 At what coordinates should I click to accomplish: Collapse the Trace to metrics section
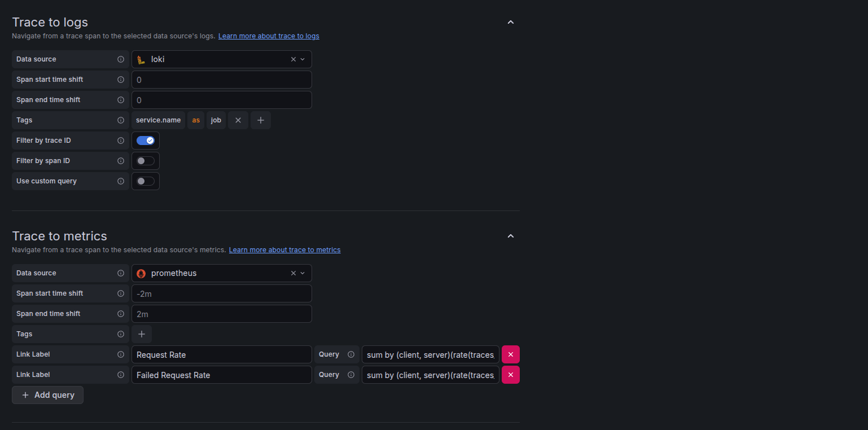pos(510,236)
